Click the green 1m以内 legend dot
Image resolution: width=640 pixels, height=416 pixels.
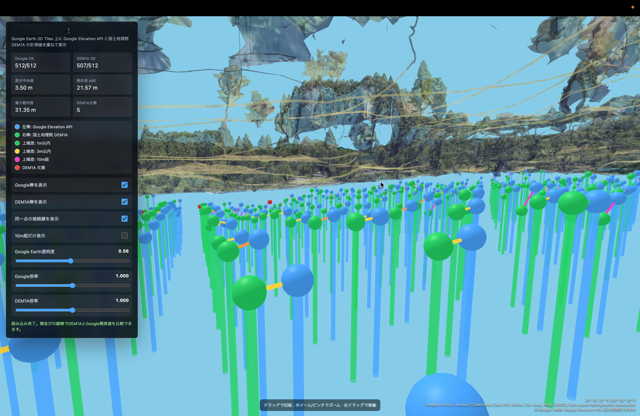coord(17,143)
